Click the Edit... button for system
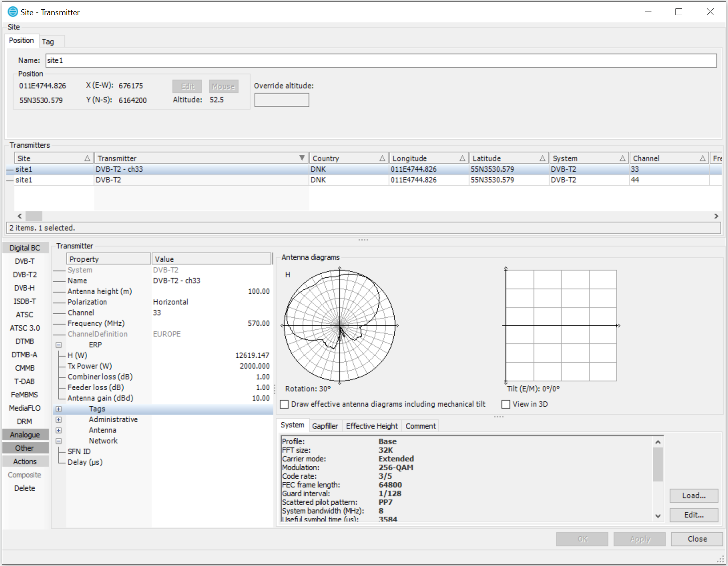728x566 pixels. pyautogui.click(x=694, y=515)
